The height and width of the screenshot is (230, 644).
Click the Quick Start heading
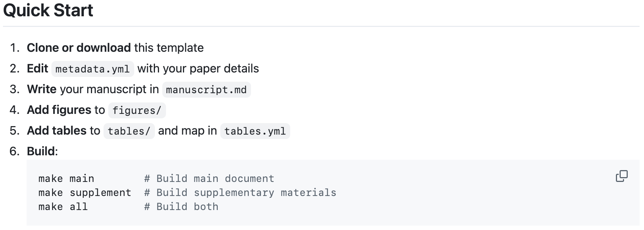pyautogui.click(x=48, y=10)
